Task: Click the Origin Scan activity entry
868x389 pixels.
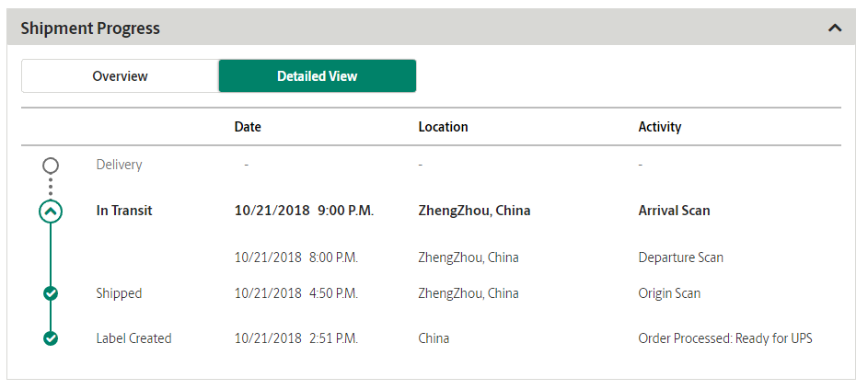Action: (669, 293)
